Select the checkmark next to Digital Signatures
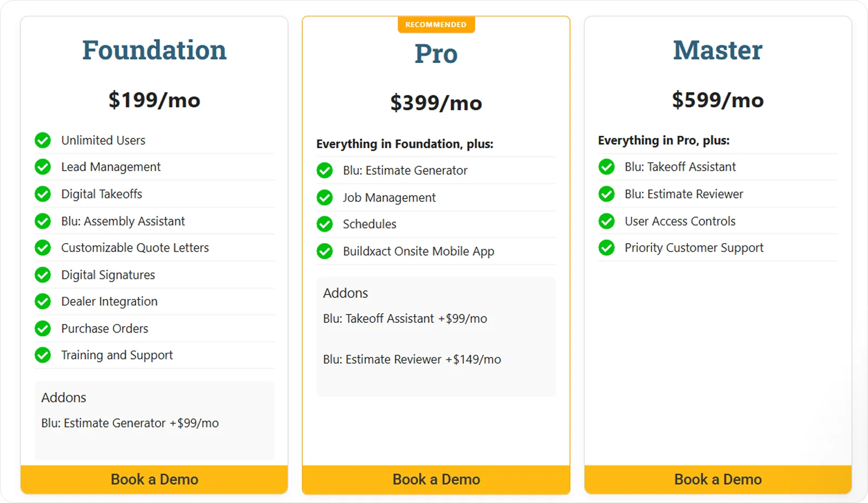 (x=42, y=275)
